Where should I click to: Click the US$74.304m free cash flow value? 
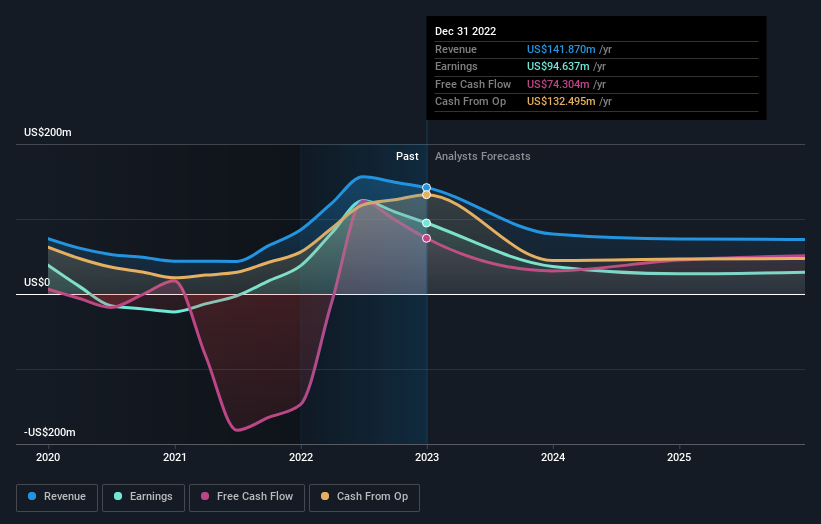point(558,84)
